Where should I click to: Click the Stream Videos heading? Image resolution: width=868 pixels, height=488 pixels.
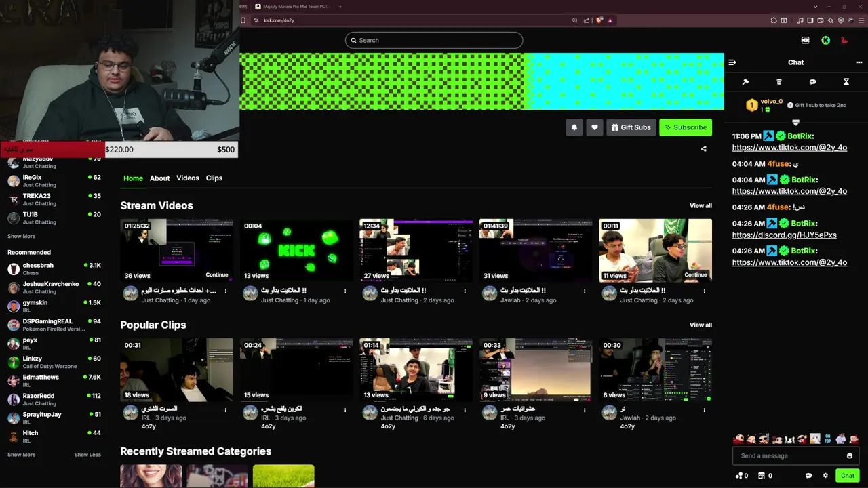pyautogui.click(x=157, y=206)
